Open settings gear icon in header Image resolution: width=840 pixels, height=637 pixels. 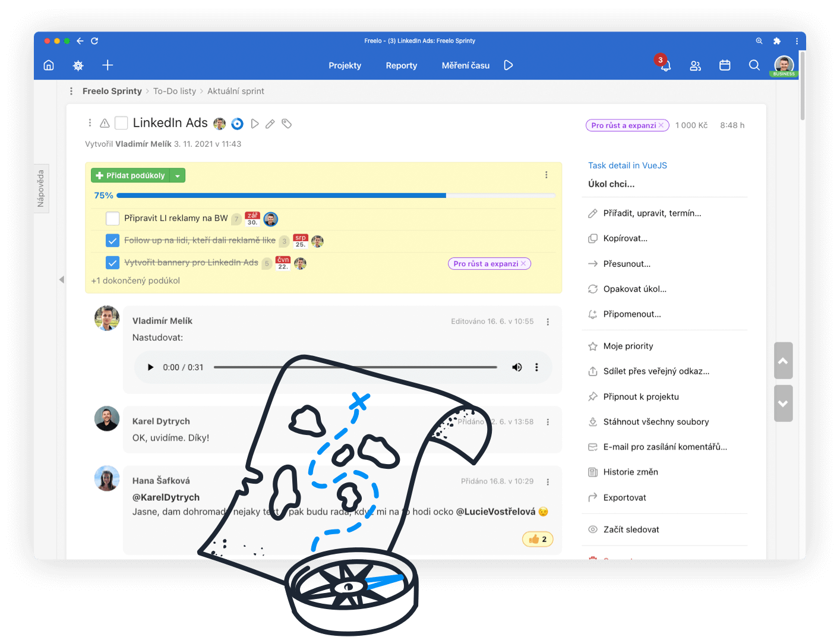click(x=78, y=65)
